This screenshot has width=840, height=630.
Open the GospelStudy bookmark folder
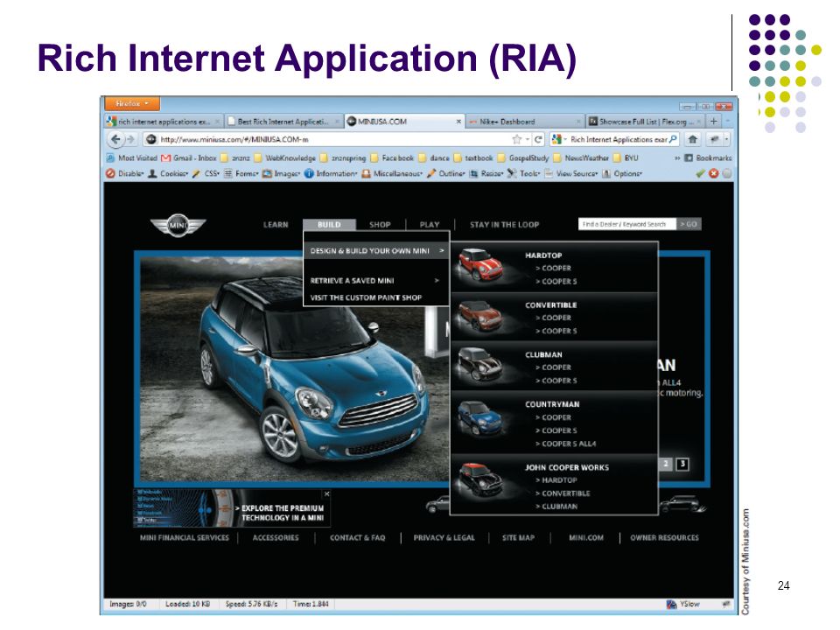523,158
